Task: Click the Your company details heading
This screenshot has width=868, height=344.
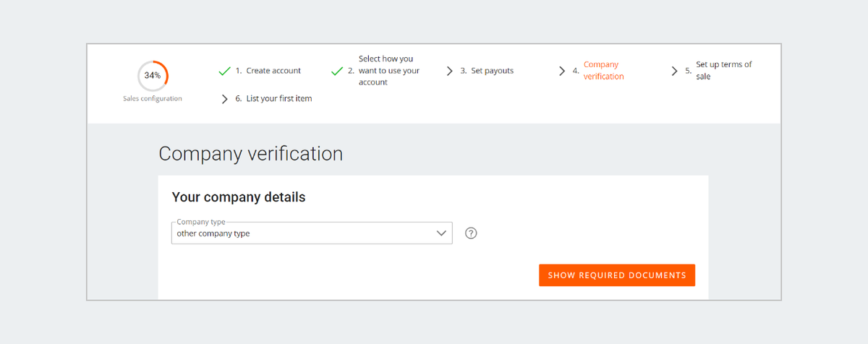Action: (x=239, y=197)
